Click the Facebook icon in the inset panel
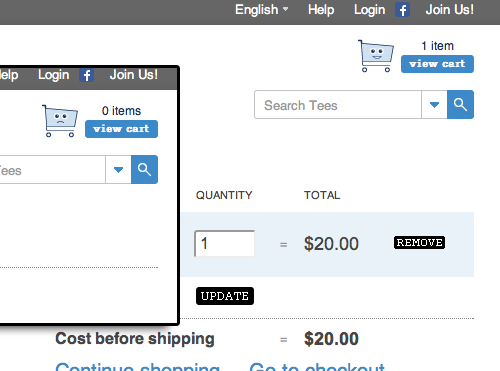Viewport: 500px width, 371px height. click(86, 75)
